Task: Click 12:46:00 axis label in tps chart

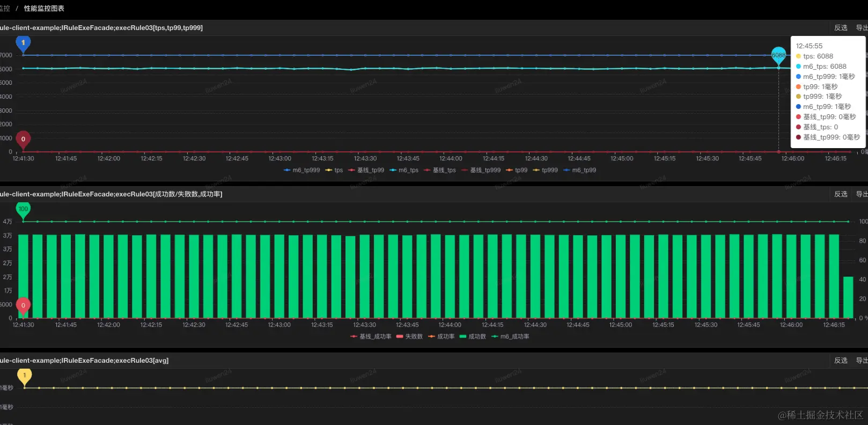Action: tap(792, 158)
